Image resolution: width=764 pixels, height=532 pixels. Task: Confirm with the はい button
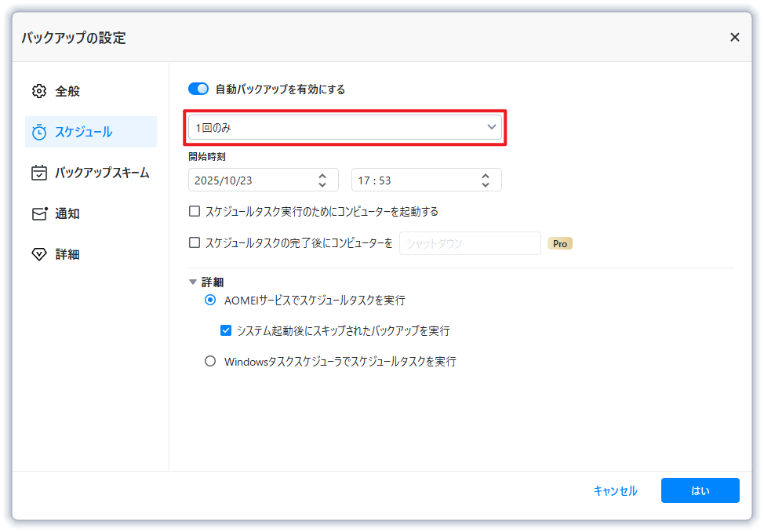[700, 490]
